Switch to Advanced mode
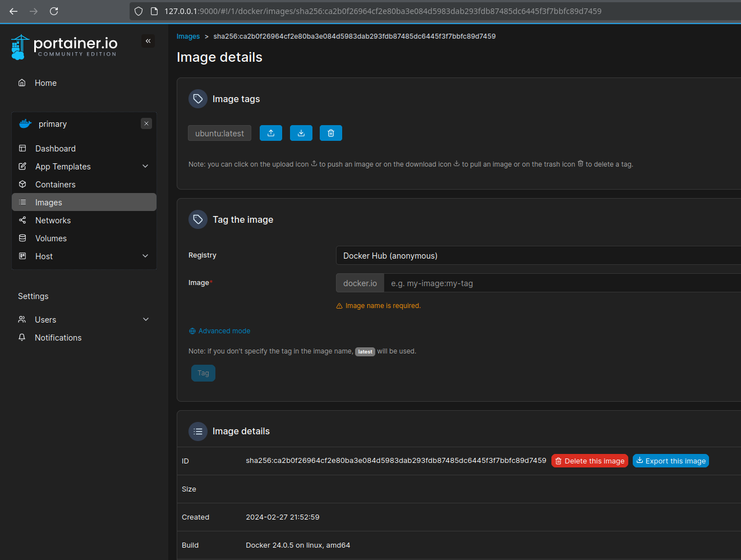 220,331
